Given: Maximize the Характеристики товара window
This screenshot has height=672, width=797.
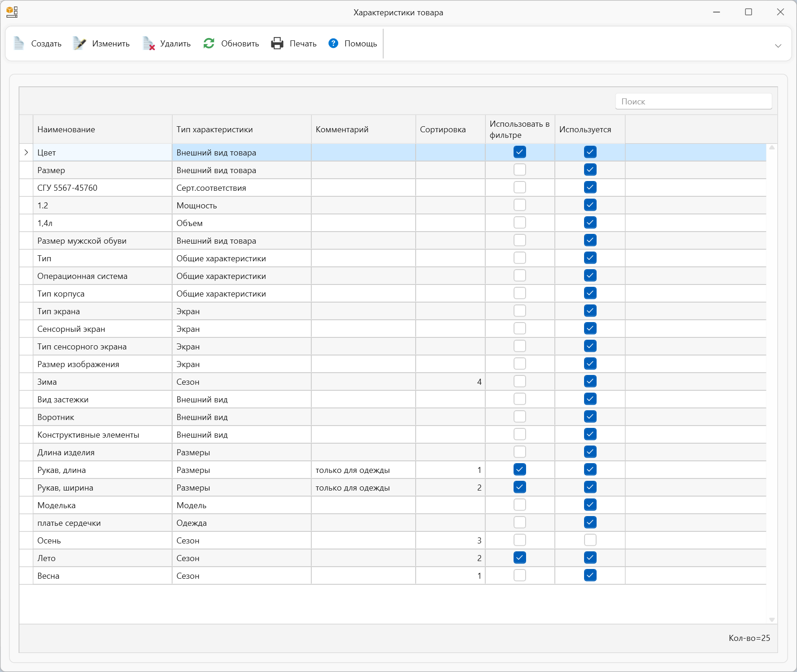Looking at the screenshot, I should (x=748, y=12).
